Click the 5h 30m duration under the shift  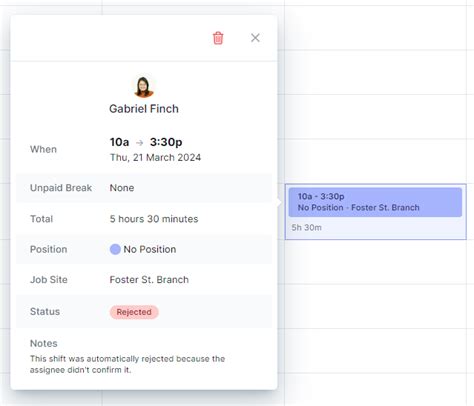(306, 228)
